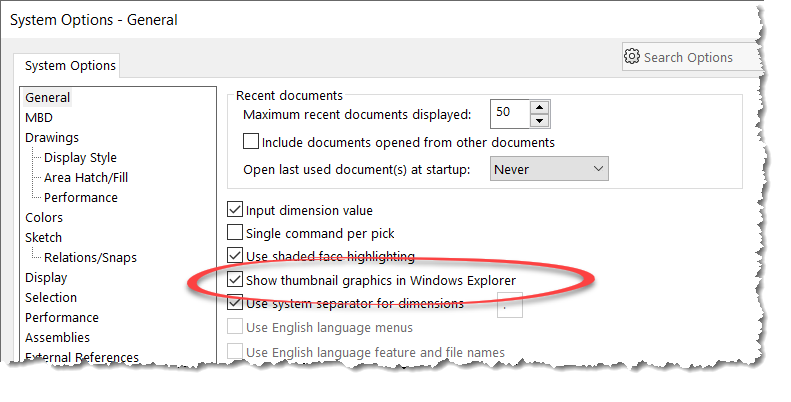Select MBD in the options tree
The width and height of the screenshot is (791, 402).
point(39,118)
